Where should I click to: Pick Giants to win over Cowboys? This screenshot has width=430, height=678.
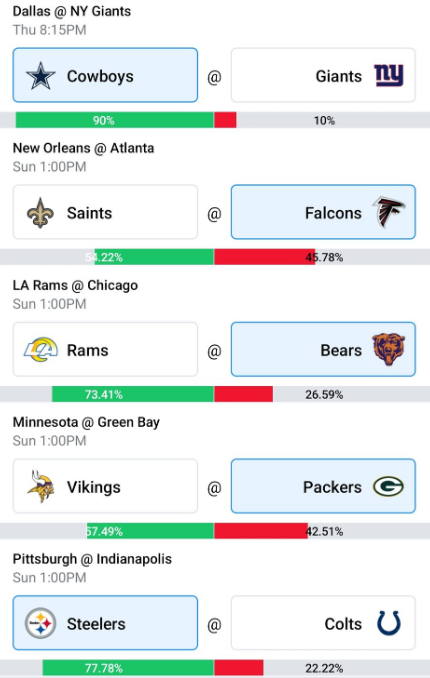[x=323, y=75]
